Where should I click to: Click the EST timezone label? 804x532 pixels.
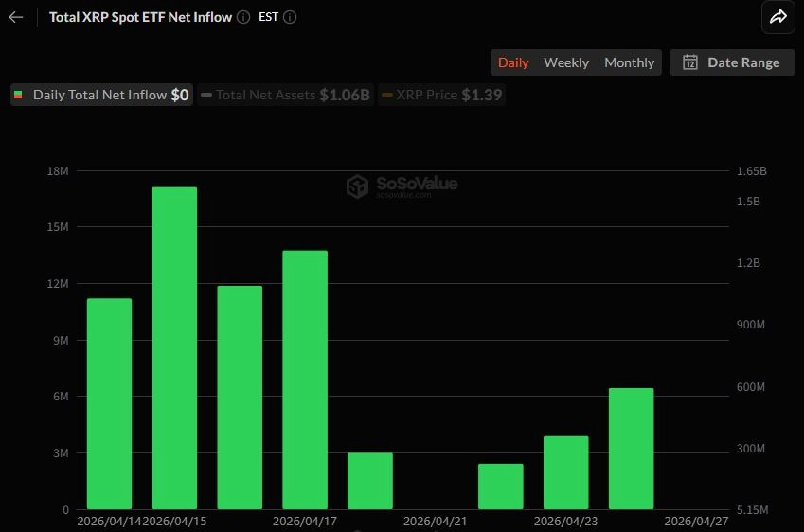click(x=268, y=17)
